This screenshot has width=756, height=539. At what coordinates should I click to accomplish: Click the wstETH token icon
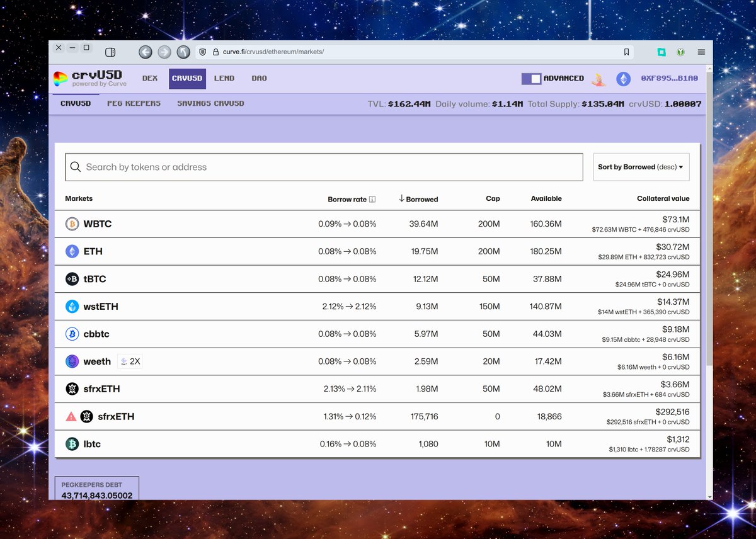coord(72,307)
